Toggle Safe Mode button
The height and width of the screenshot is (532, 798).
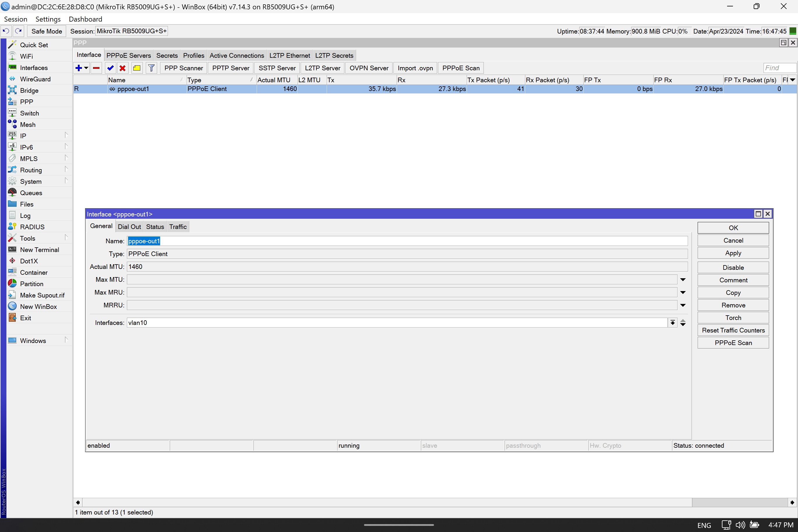tap(46, 31)
